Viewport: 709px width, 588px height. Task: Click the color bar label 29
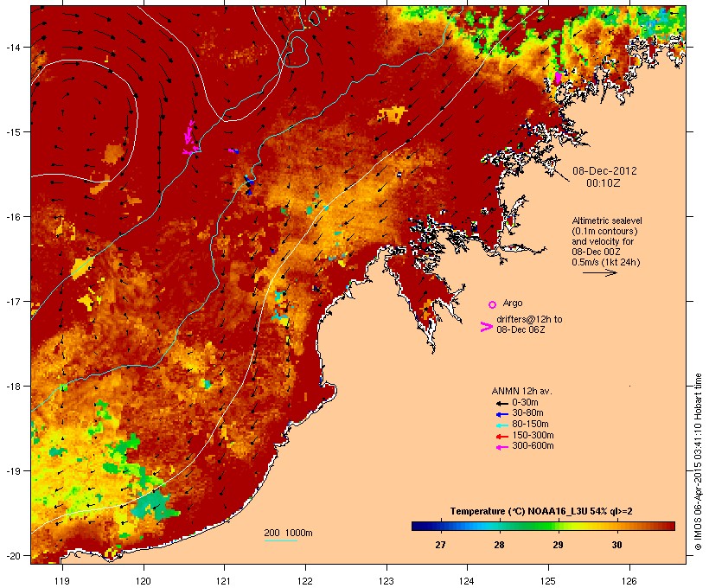click(x=558, y=545)
